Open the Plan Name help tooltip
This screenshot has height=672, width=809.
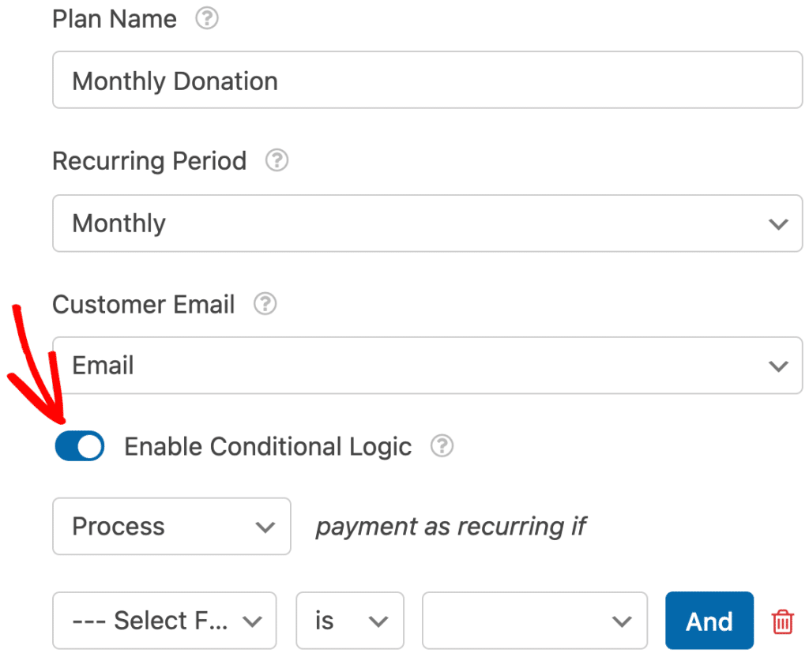pyautogui.click(x=206, y=18)
